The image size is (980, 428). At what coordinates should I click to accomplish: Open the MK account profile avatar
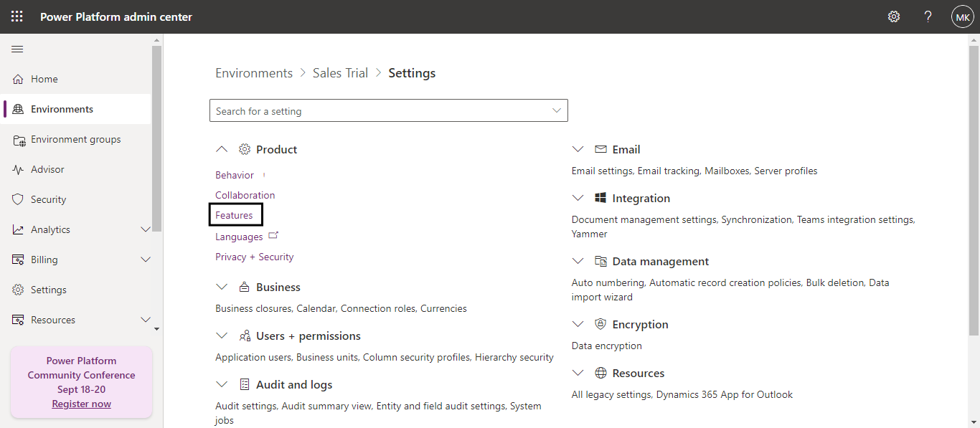[962, 16]
